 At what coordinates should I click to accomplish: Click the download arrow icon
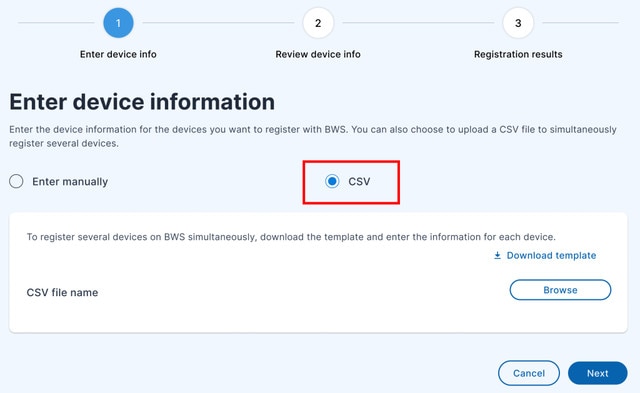[497, 255]
